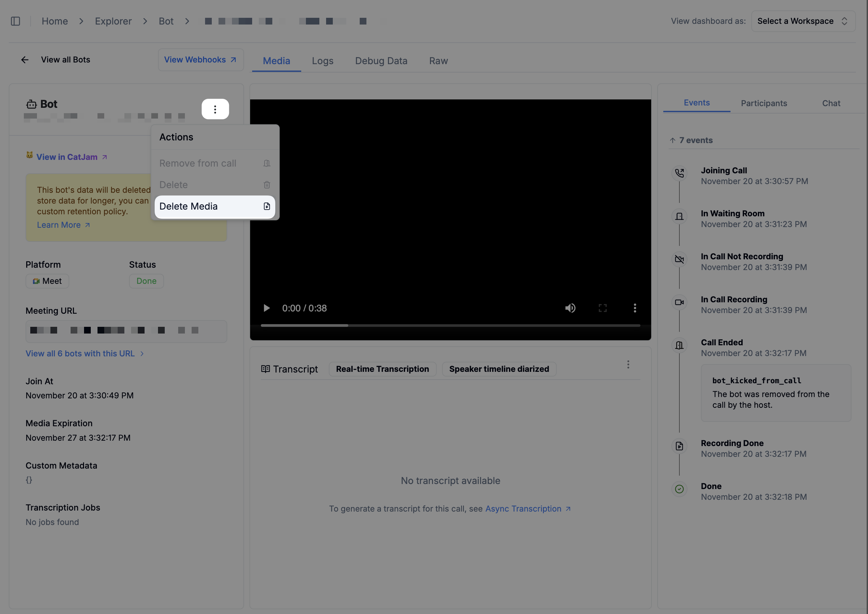The height and width of the screenshot is (614, 868).
Task: Toggle the sidebar panel icon
Action: 15,21
